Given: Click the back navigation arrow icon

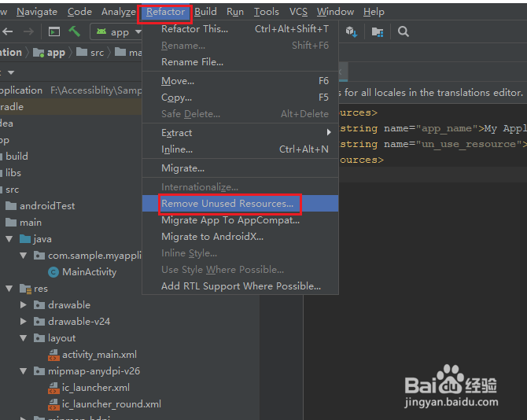Looking at the screenshot, I should [7, 32].
